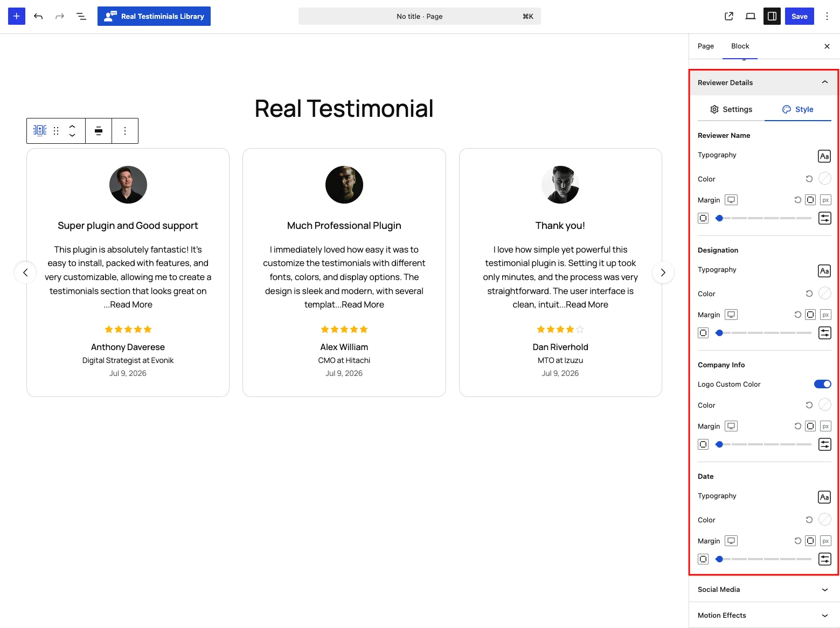The width and height of the screenshot is (840, 628).
Task: Change the block alignment
Action: click(x=99, y=131)
